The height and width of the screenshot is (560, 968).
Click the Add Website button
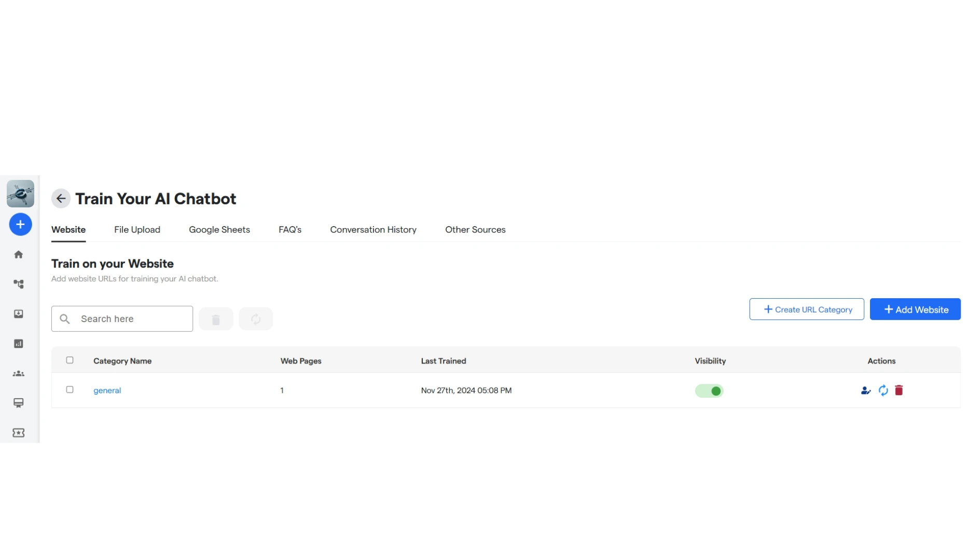click(x=915, y=310)
